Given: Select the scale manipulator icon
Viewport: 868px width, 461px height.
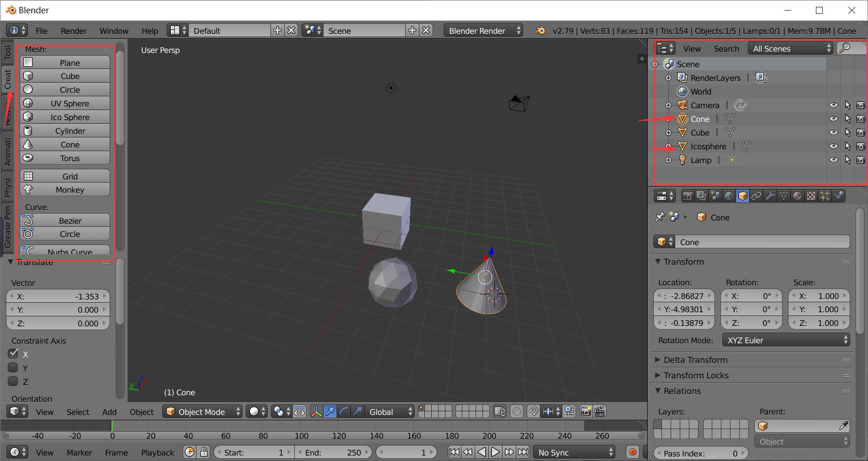Looking at the screenshot, I should coord(357,412).
